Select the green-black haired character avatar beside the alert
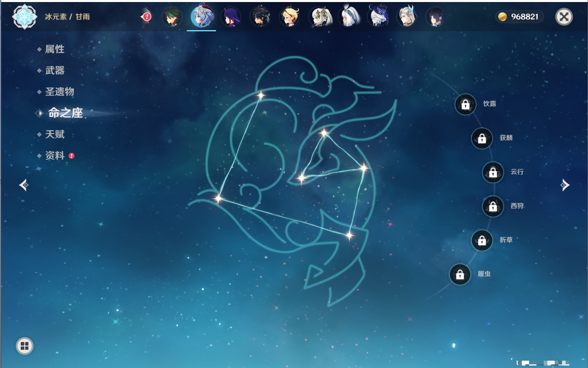The image size is (588, 368). point(172,17)
